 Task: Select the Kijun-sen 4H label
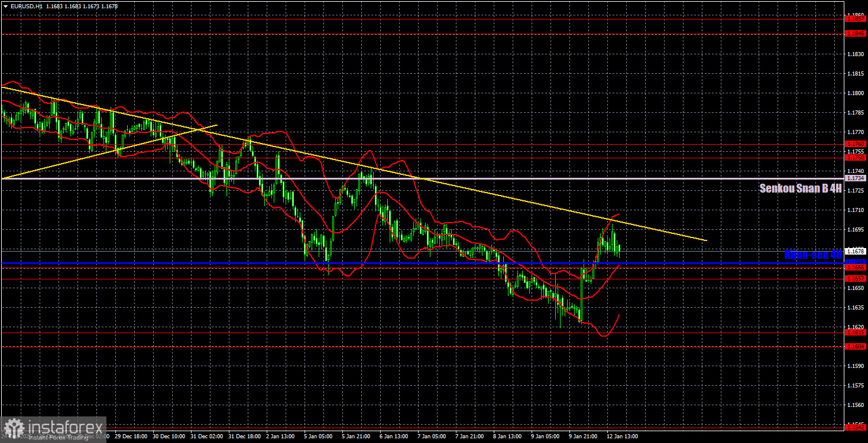click(813, 255)
